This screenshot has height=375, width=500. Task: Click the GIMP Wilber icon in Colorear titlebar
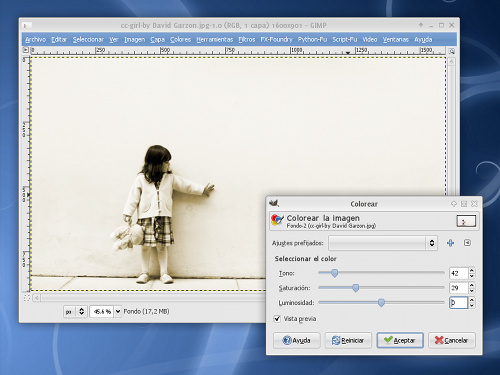pyautogui.click(x=274, y=203)
